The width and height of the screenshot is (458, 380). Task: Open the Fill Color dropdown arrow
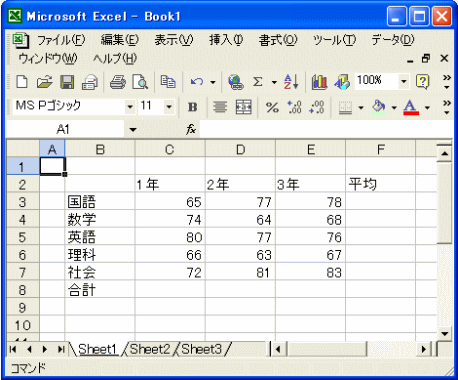(394, 108)
